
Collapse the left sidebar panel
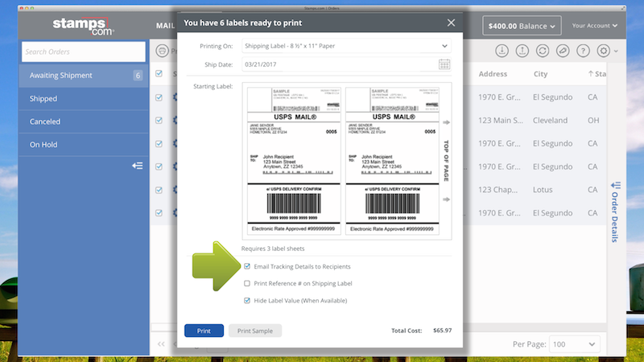138,166
